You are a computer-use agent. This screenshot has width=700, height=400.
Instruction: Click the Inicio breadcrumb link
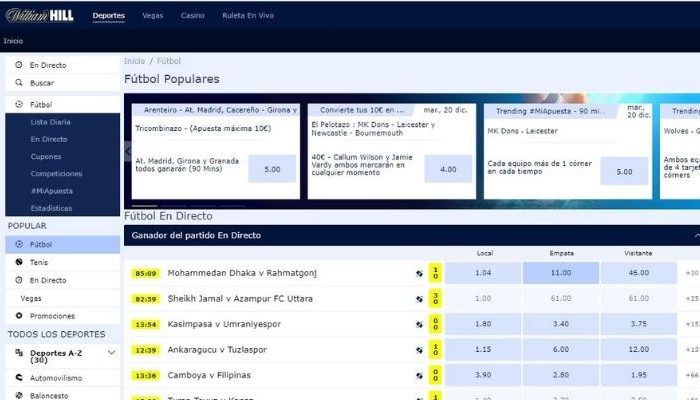pos(134,61)
